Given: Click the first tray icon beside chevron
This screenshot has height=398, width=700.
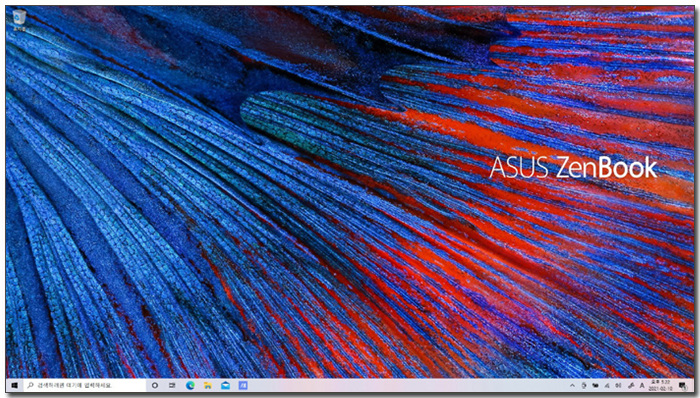Looking at the screenshot, I should (x=584, y=385).
